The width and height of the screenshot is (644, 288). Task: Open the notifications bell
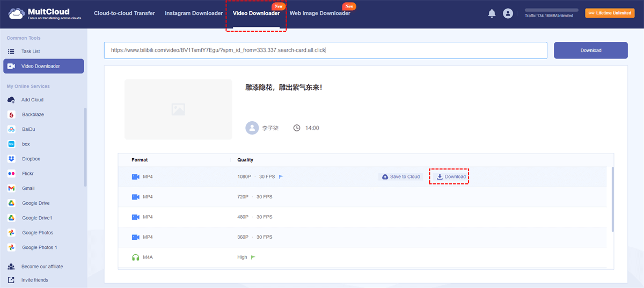point(492,13)
